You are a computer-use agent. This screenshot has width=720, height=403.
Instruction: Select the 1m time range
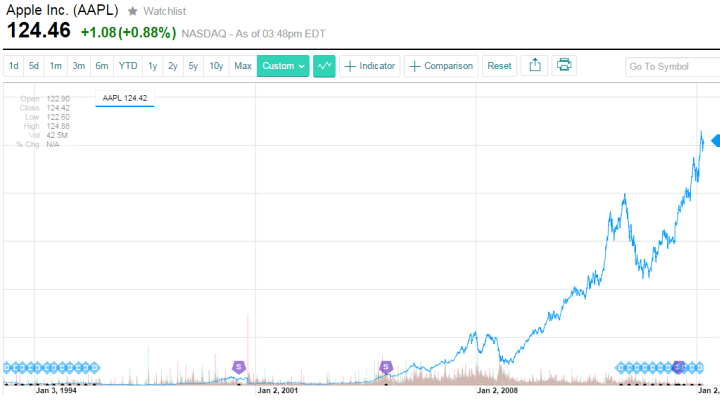pyautogui.click(x=56, y=66)
